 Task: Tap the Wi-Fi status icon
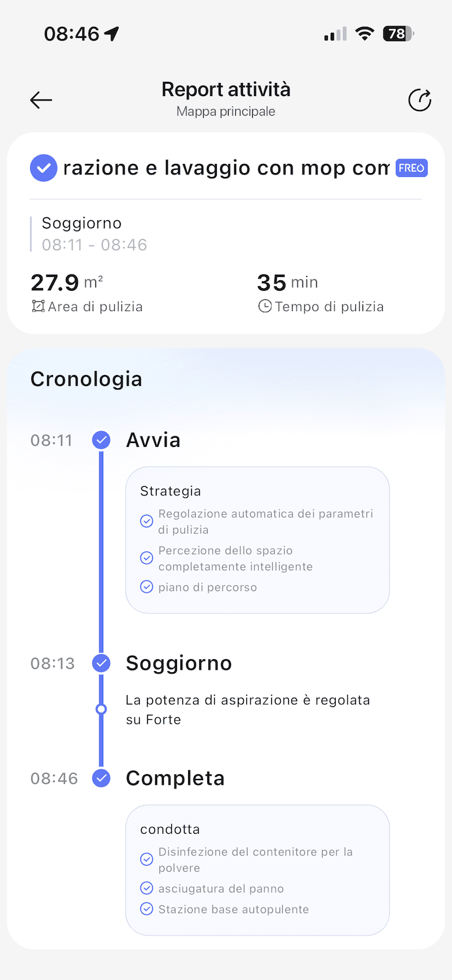(x=364, y=33)
